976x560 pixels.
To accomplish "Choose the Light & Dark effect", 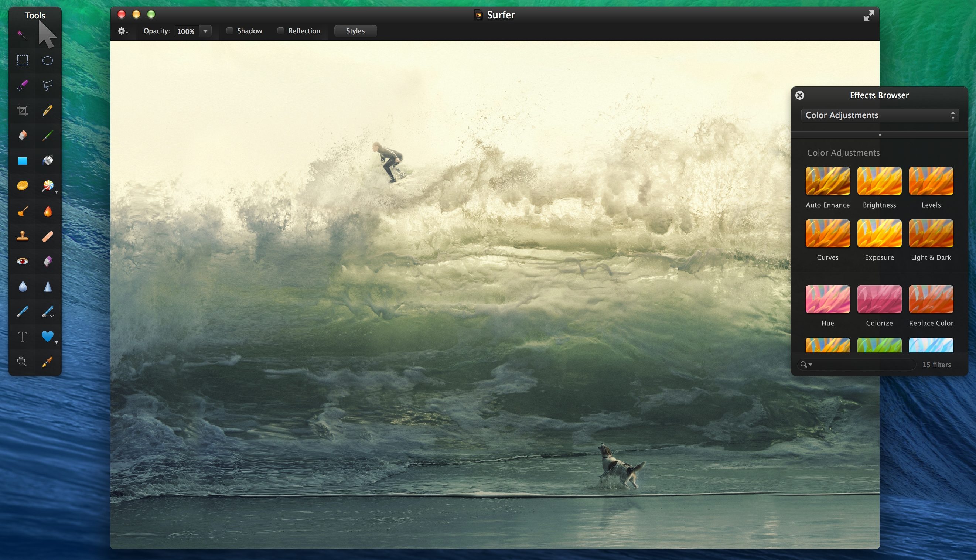I will coord(931,233).
